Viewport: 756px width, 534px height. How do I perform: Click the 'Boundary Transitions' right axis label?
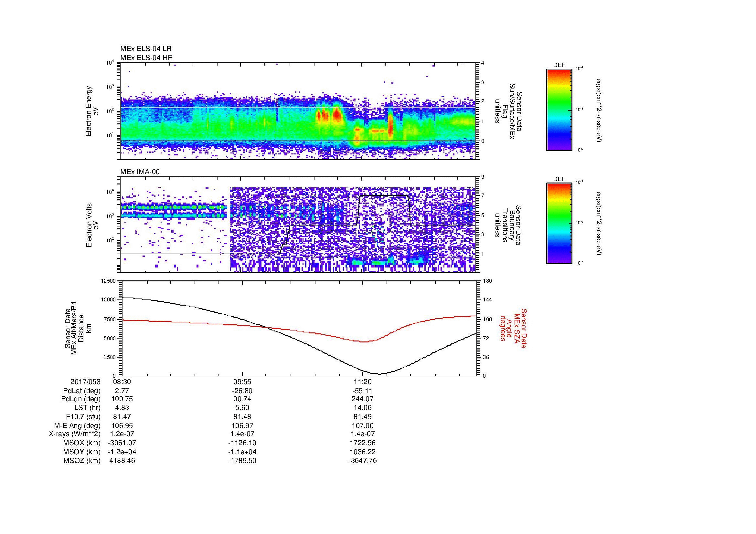pos(508,225)
